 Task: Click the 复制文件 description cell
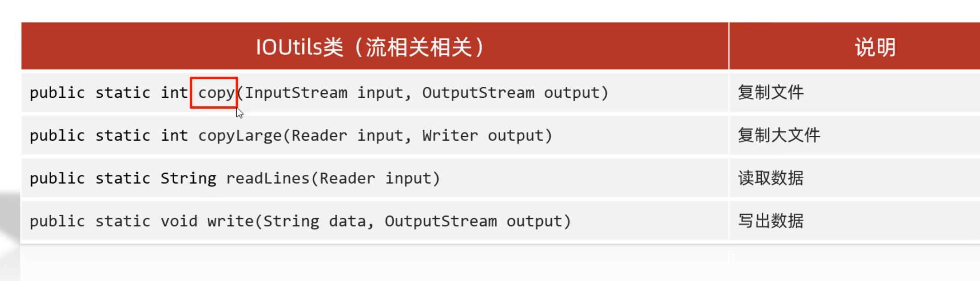770,92
